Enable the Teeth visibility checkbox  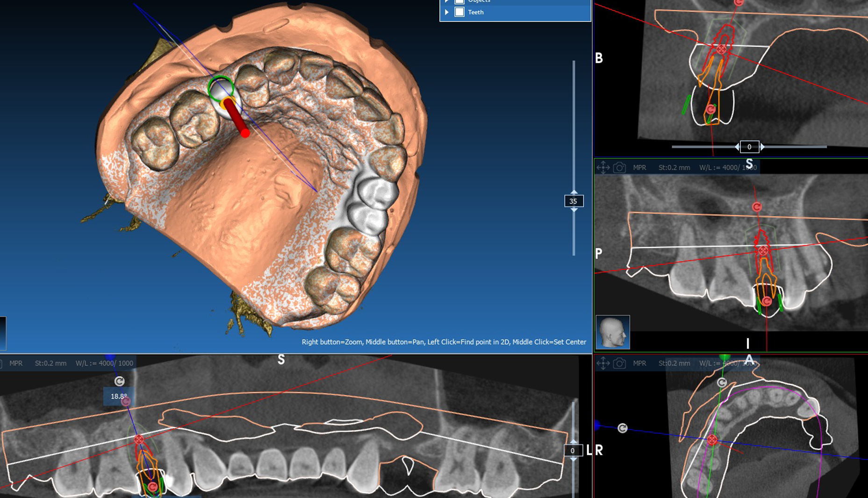point(459,12)
